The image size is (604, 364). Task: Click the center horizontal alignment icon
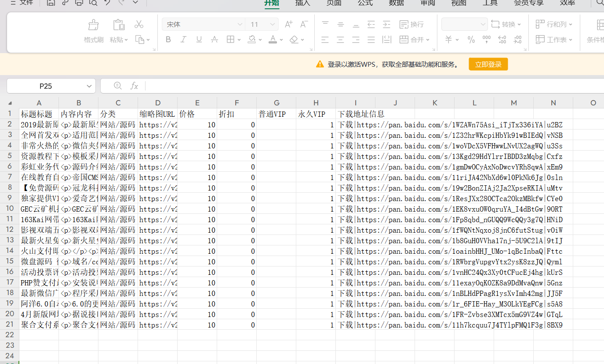[340, 40]
